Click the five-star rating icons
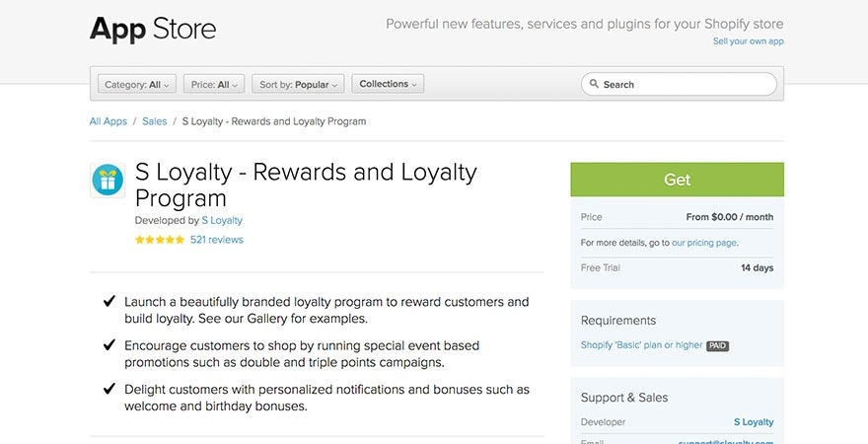The width and height of the screenshot is (868, 444). (160, 240)
